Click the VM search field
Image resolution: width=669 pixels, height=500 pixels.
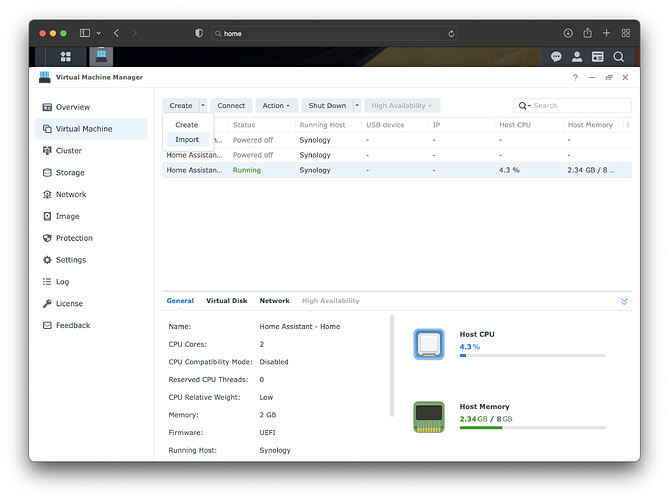[x=572, y=105]
